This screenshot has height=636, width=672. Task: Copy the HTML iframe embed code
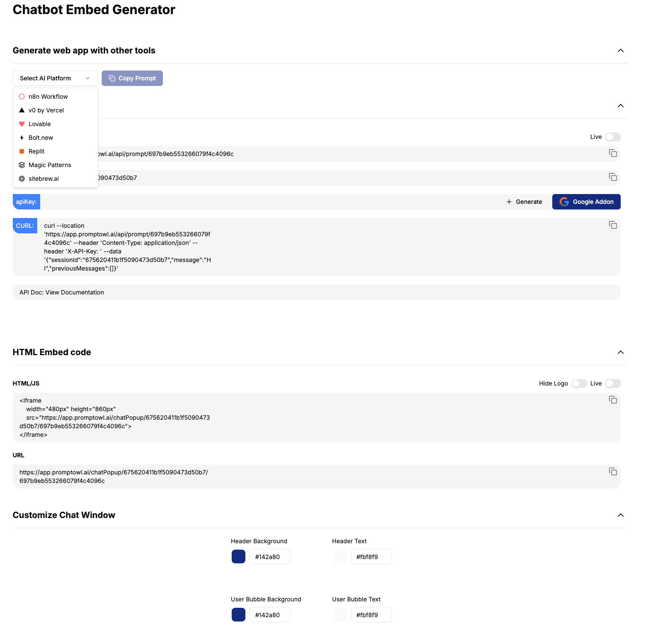click(x=613, y=400)
